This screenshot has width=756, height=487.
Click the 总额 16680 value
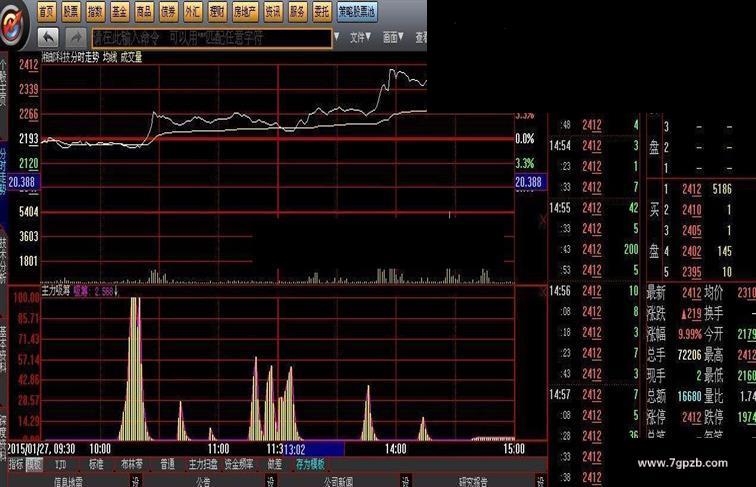click(x=689, y=396)
